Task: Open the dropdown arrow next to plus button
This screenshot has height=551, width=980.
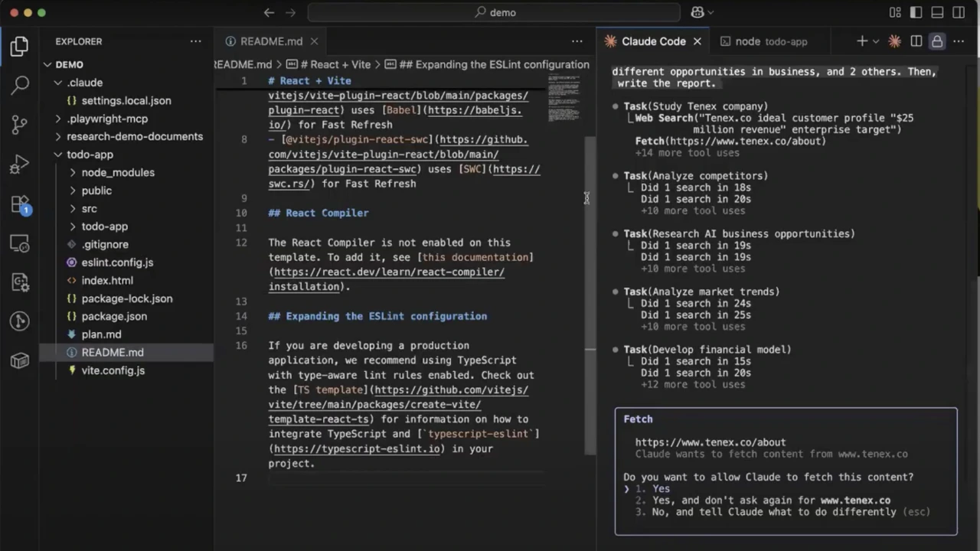Action: [876, 41]
